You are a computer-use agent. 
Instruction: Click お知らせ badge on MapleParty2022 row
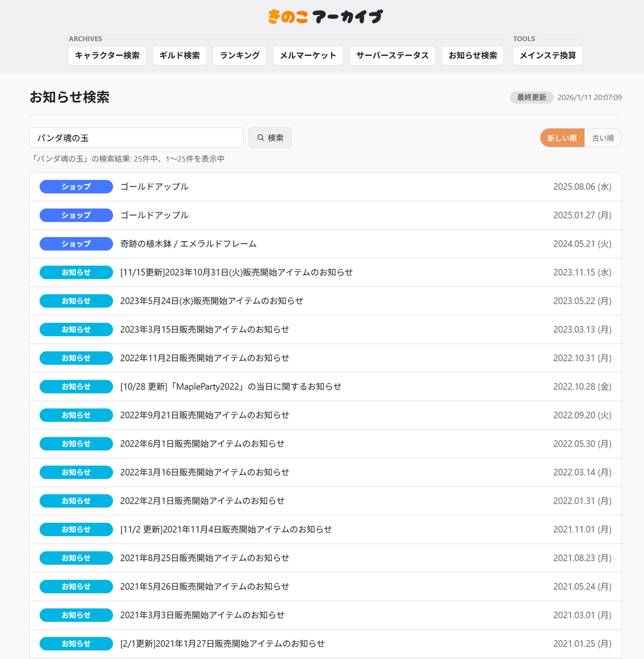coord(76,387)
